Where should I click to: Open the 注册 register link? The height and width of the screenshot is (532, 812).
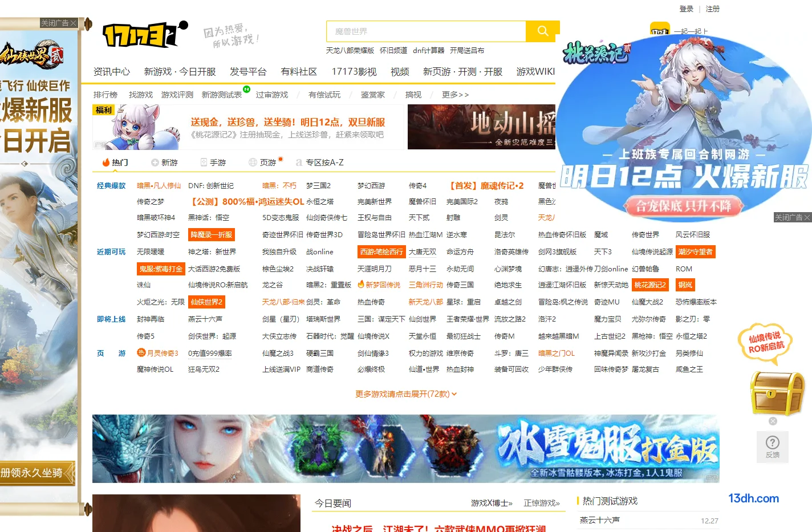pyautogui.click(x=713, y=9)
